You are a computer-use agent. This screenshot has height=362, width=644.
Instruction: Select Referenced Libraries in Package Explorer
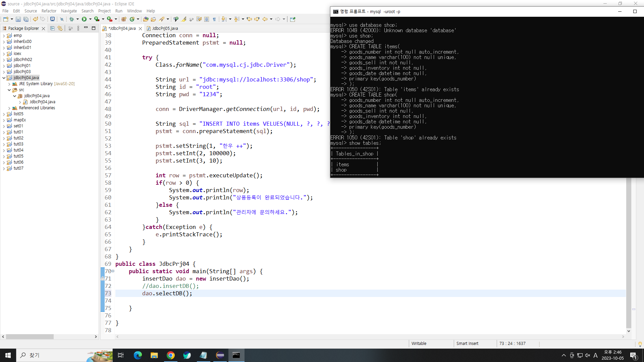[x=37, y=108]
